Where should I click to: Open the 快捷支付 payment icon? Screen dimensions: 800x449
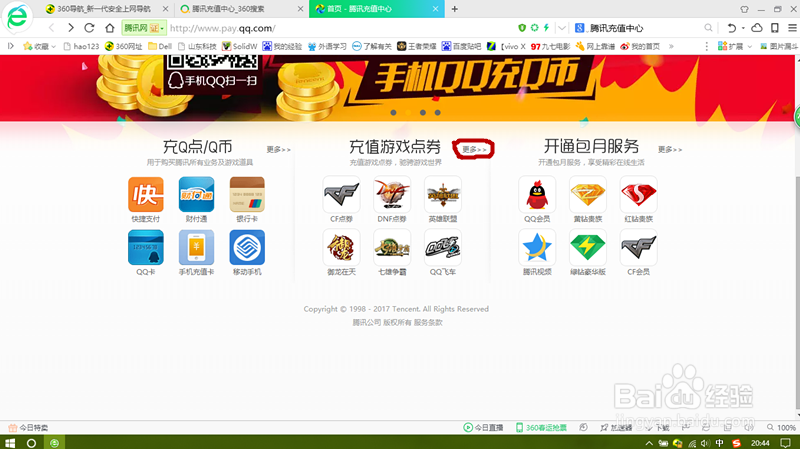point(146,194)
